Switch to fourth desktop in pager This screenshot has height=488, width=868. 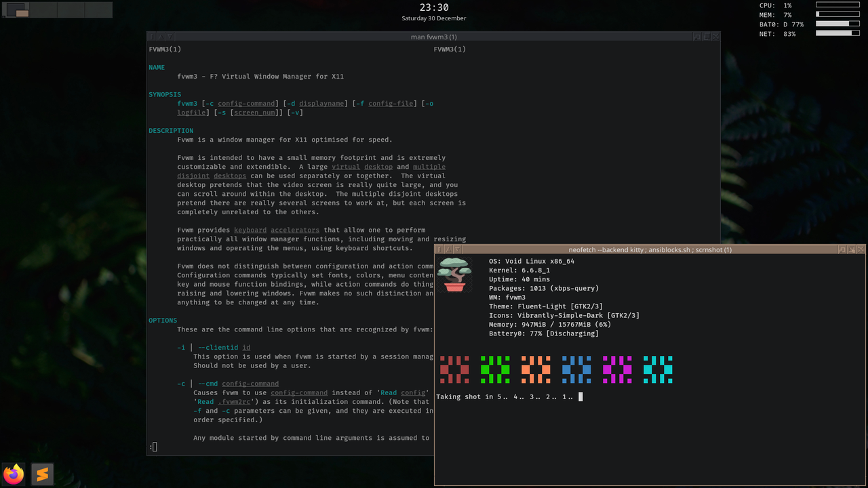[98, 9]
